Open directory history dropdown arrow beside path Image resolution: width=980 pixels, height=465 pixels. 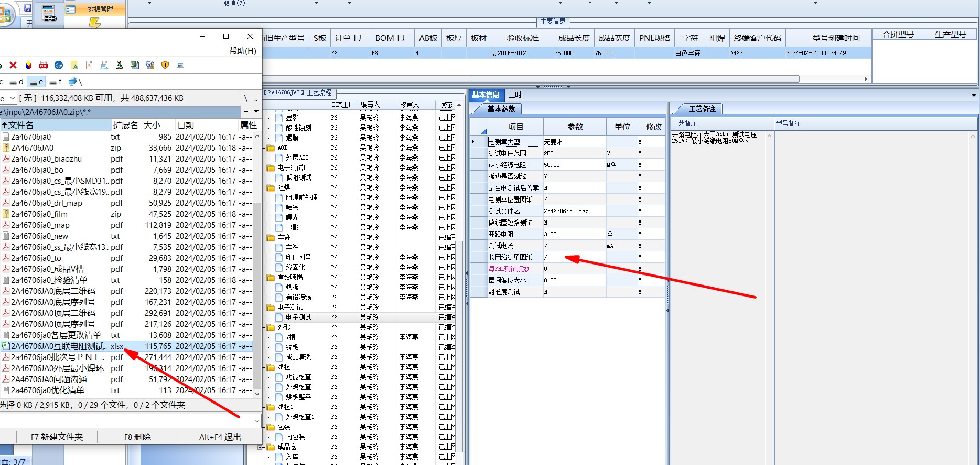[x=256, y=112]
